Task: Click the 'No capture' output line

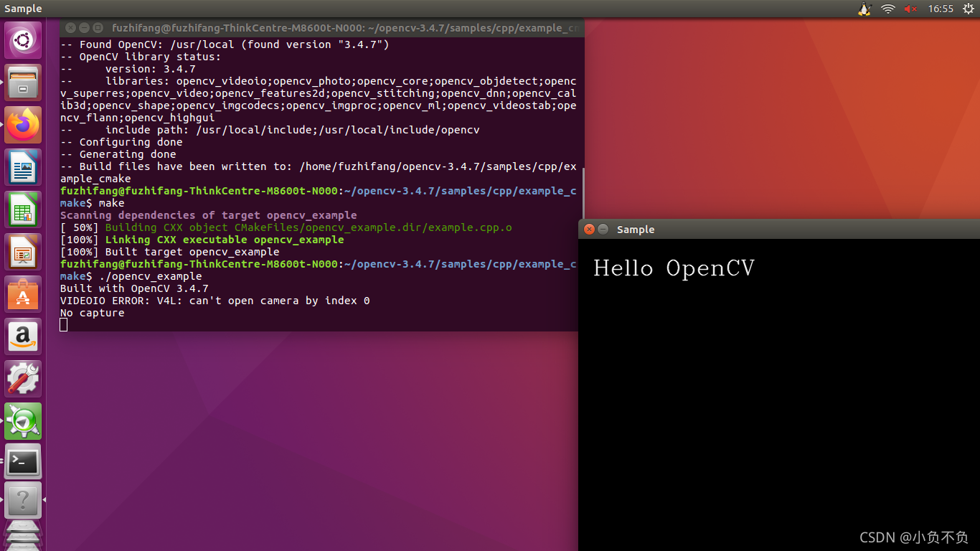Action: [x=93, y=313]
